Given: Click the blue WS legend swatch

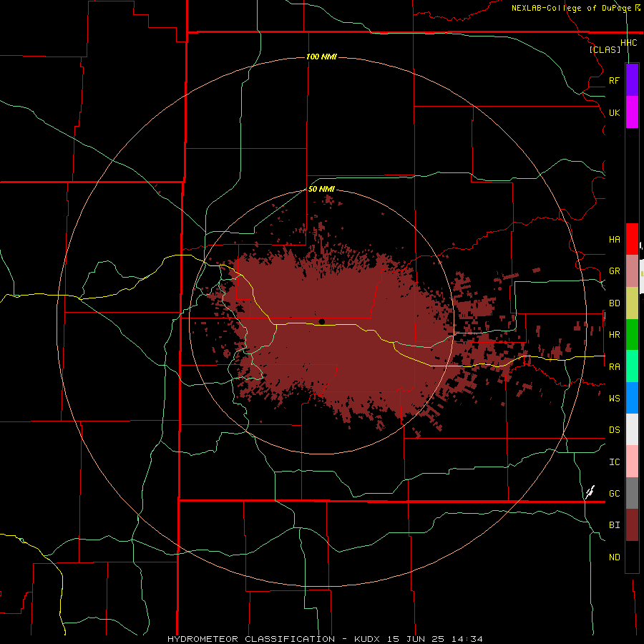Looking at the screenshot, I should pyautogui.click(x=632, y=398).
